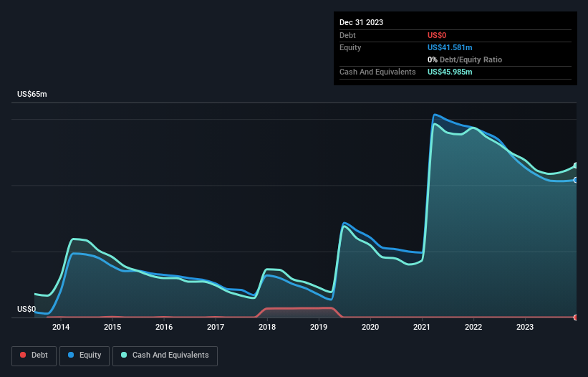Click the 2022 x-axis label
Viewport: 588px width, 377px height.
coord(473,327)
